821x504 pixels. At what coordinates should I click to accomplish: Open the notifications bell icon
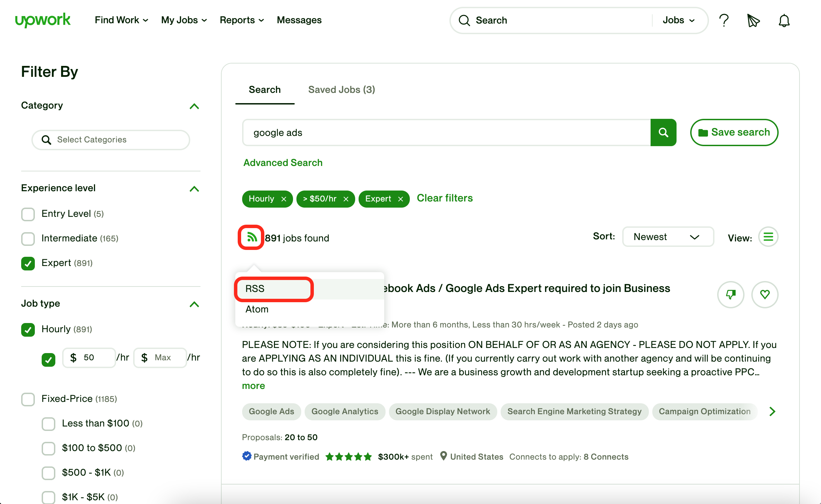click(x=784, y=20)
